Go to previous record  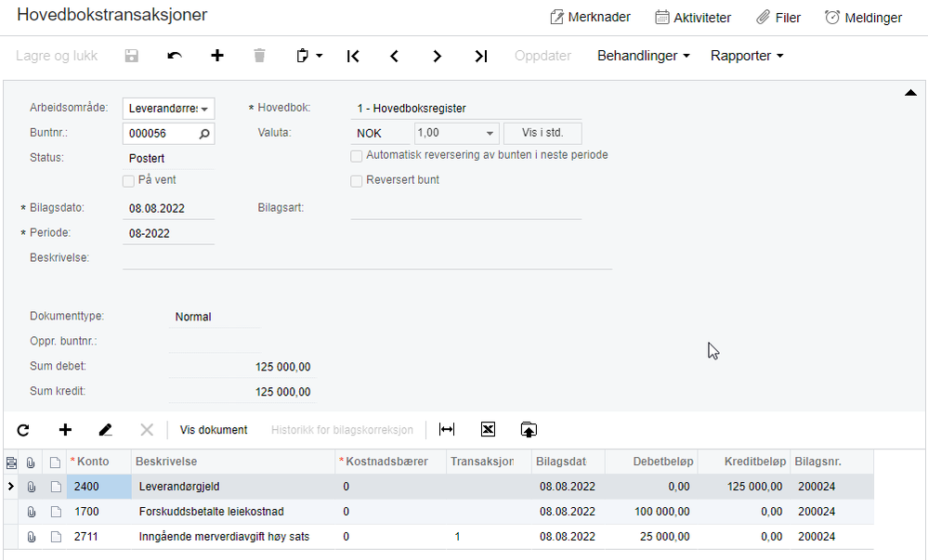tap(394, 56)
